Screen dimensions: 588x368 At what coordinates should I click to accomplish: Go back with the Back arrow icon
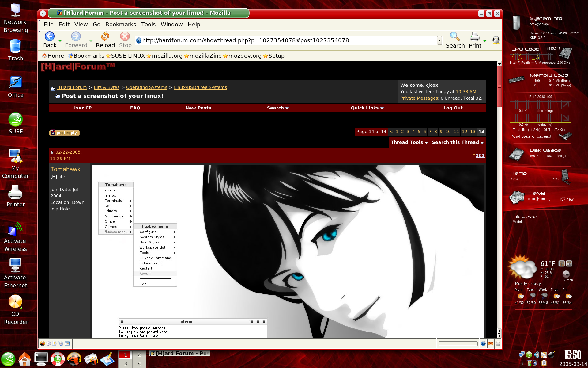click(x=50, y=36)
